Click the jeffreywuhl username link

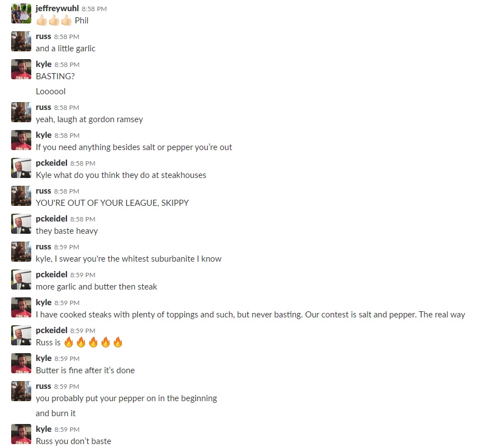[57, 8]
